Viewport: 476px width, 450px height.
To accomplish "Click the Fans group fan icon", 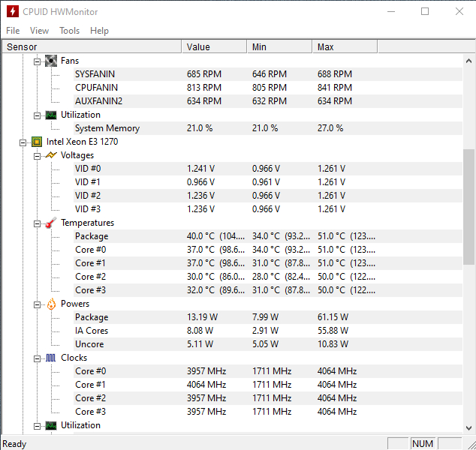I will click(x=51, y=61).
